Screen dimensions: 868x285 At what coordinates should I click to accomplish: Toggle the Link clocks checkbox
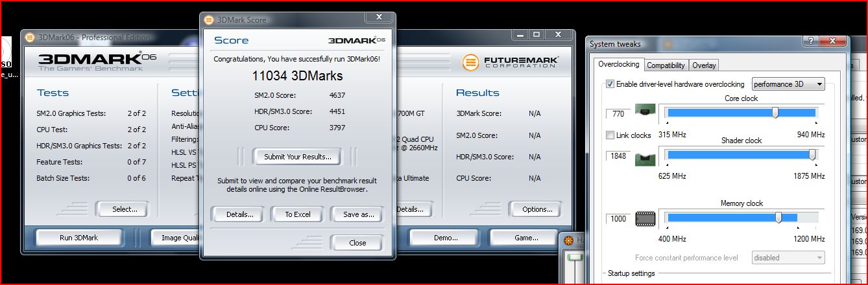point(610,135)
